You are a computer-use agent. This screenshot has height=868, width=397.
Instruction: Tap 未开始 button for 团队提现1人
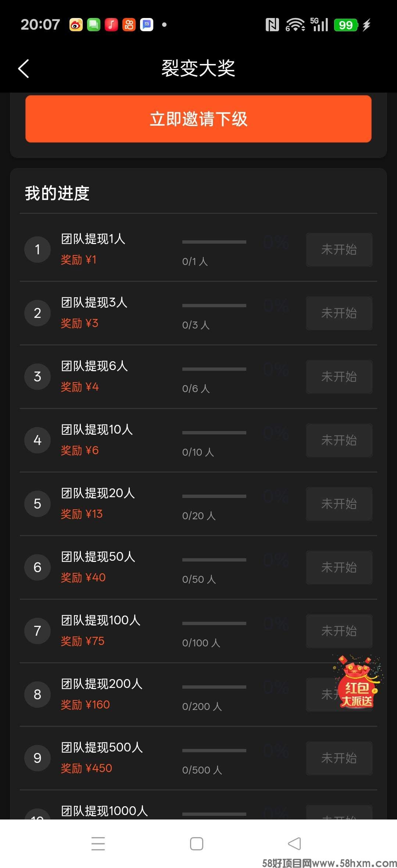339,250
